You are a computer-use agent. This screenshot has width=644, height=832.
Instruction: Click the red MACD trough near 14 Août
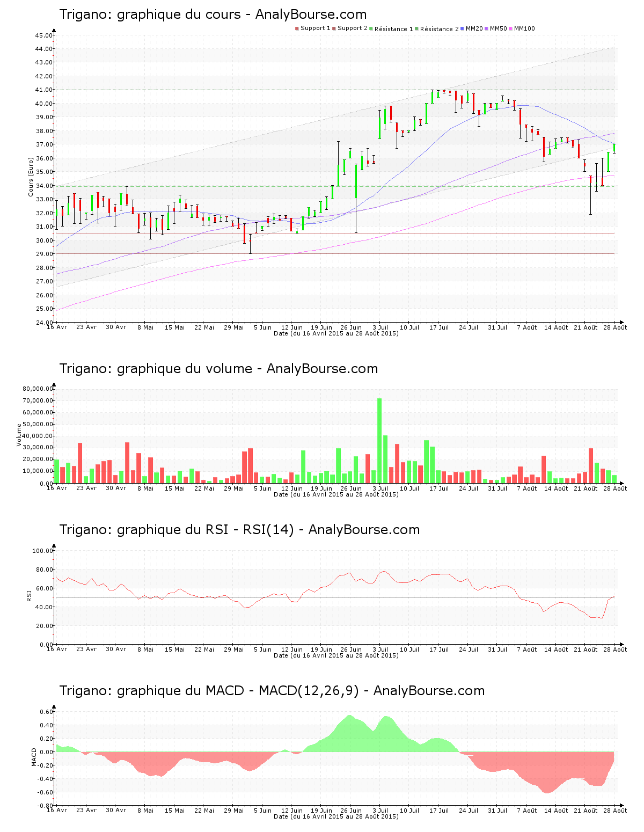[547, 773]
